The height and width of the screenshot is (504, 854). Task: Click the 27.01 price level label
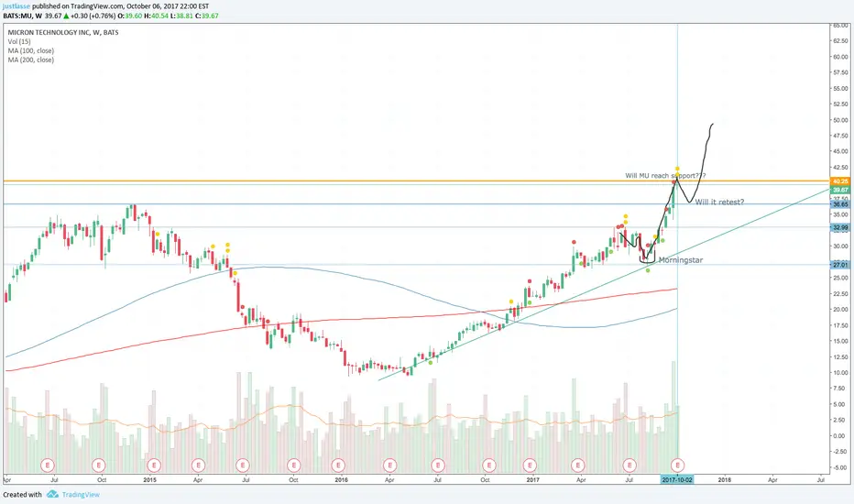pos(840,265)
